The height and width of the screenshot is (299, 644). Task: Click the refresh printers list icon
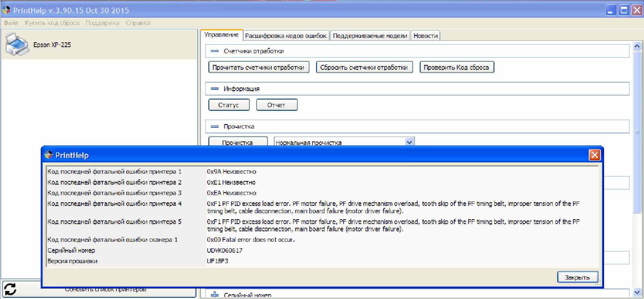pos(10,289)
